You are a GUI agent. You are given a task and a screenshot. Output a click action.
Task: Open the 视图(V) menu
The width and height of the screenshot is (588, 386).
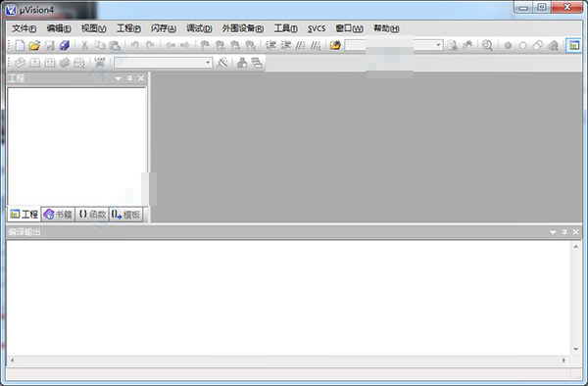tap(93, 28)
